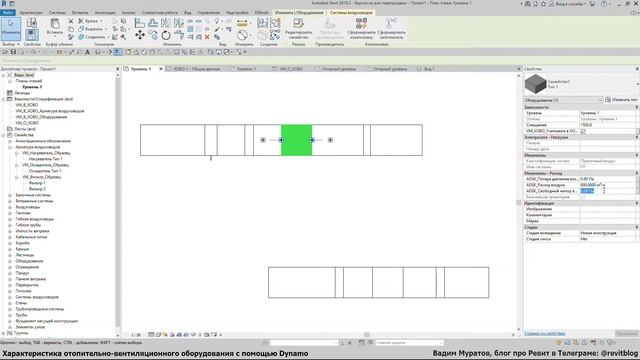Viewport: 640px width, 360px height.
Task: Expand the Группы tree node
Action: click(3, 333)
